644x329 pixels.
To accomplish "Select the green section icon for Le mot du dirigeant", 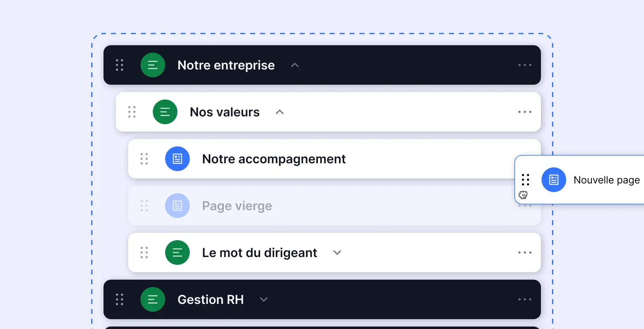I will click(x=177, y=252).
